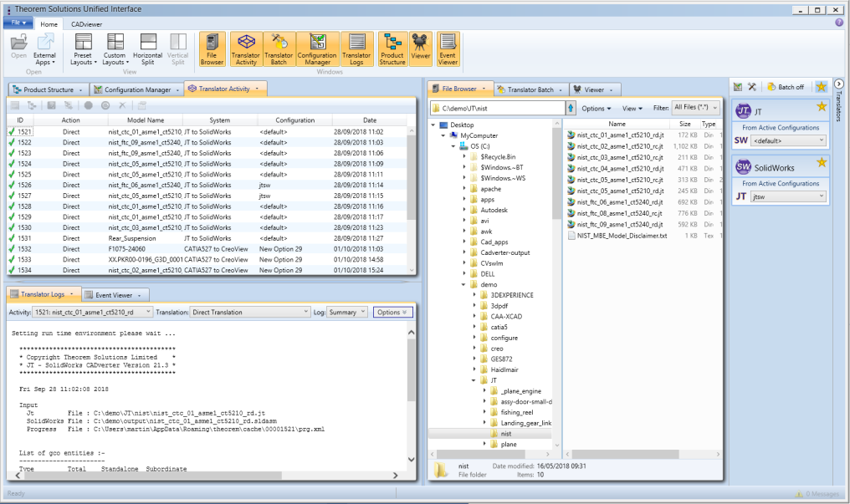Open SW <default> configuration dropdown

(789, 140)
